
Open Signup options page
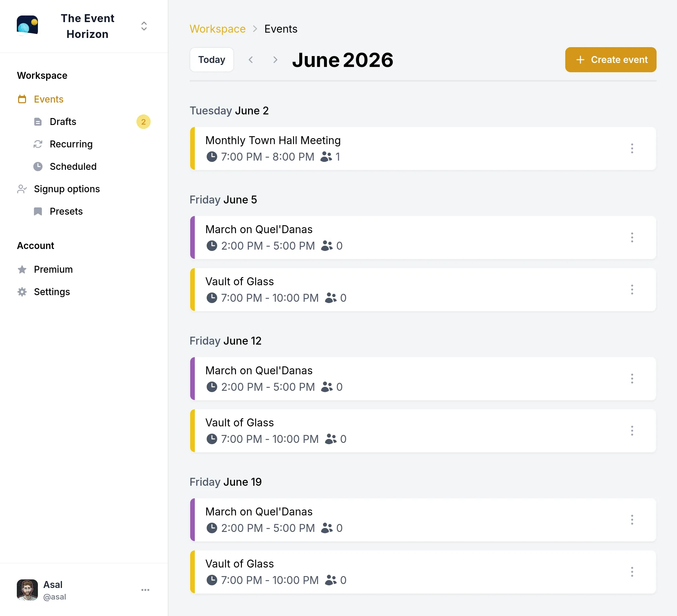click(67, 189)
